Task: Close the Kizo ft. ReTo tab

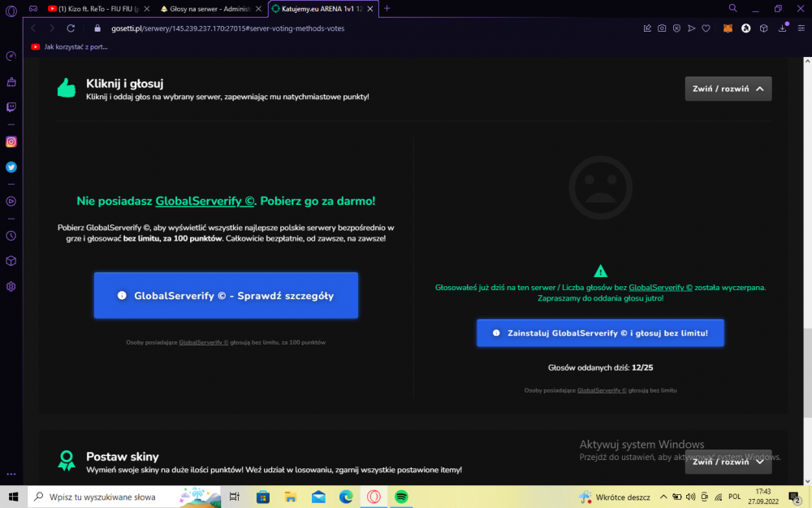Action: pos(146,9)
